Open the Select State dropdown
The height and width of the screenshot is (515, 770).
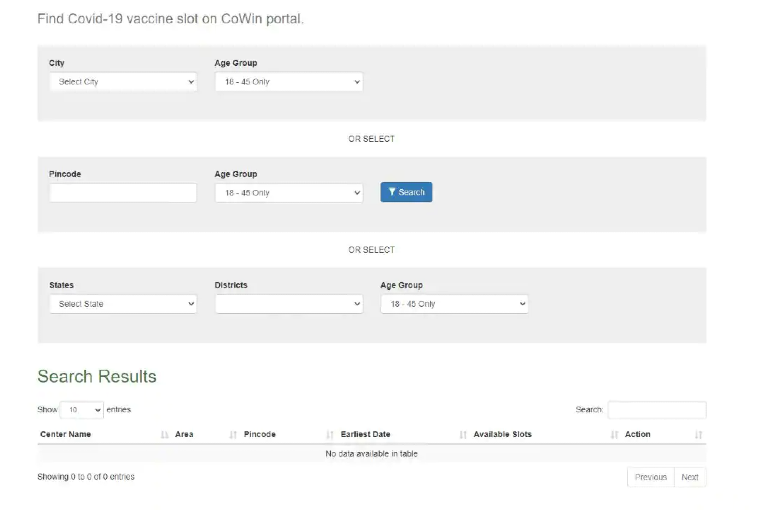(x=123, y=304)
